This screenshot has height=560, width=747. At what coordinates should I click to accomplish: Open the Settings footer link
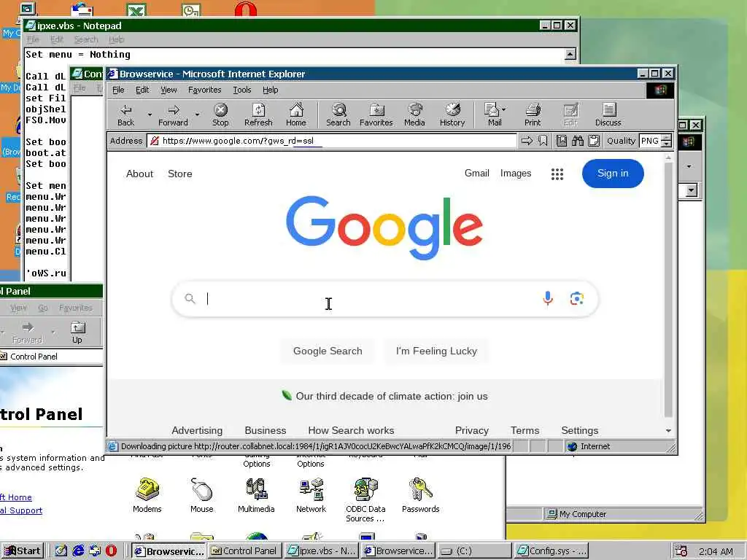coord(580,430)
